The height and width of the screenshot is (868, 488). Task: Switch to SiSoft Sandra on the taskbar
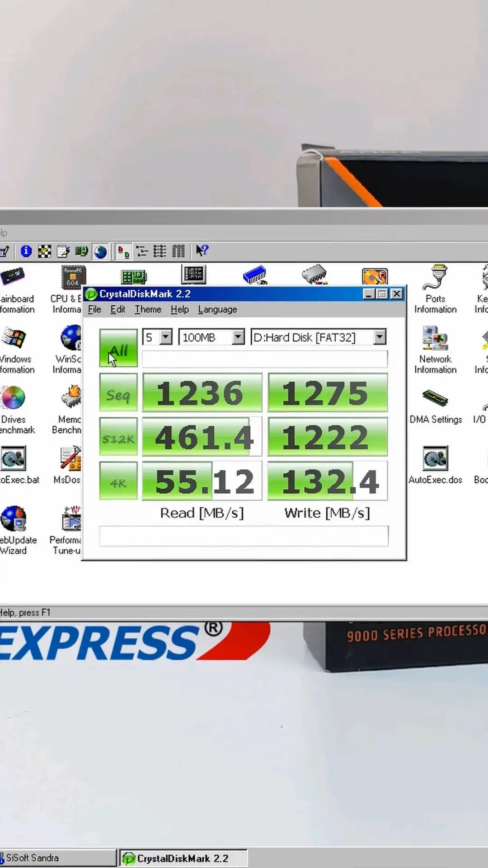click(58, 858)
